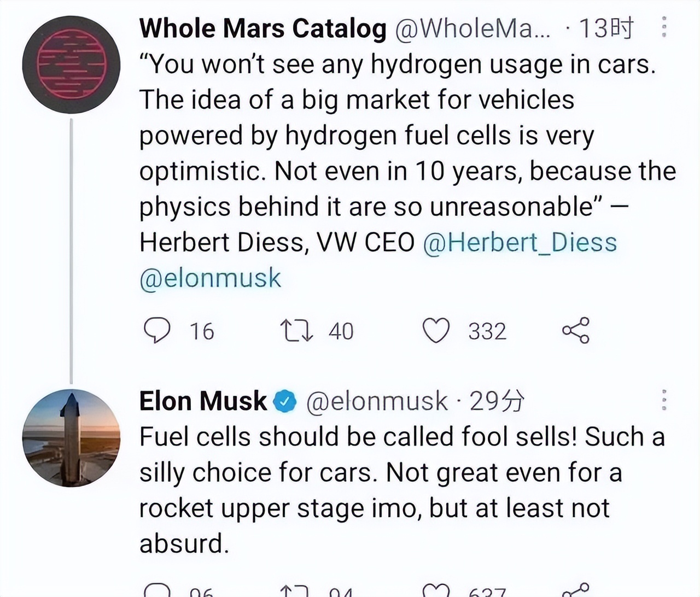Open more options on Elon Musk tweet
Image resolution: width=700 pixels, height=597 pixels.
[664, 400]
